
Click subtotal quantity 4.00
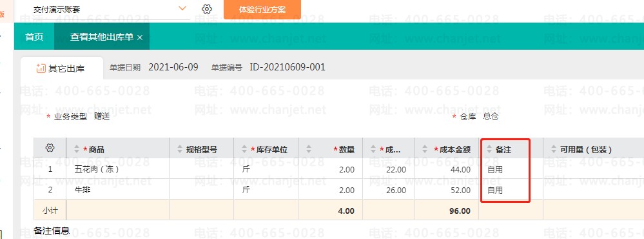(x=346, y=211)
